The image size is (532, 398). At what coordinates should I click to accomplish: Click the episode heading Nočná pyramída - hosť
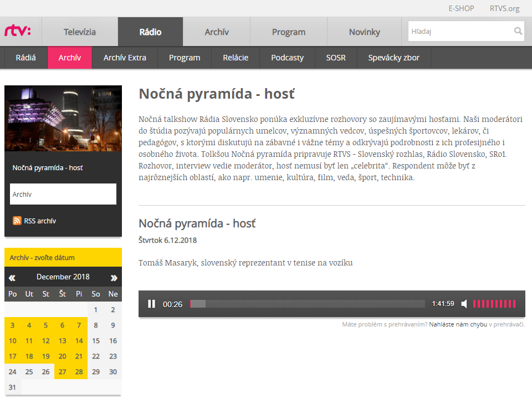click(197, 223)
